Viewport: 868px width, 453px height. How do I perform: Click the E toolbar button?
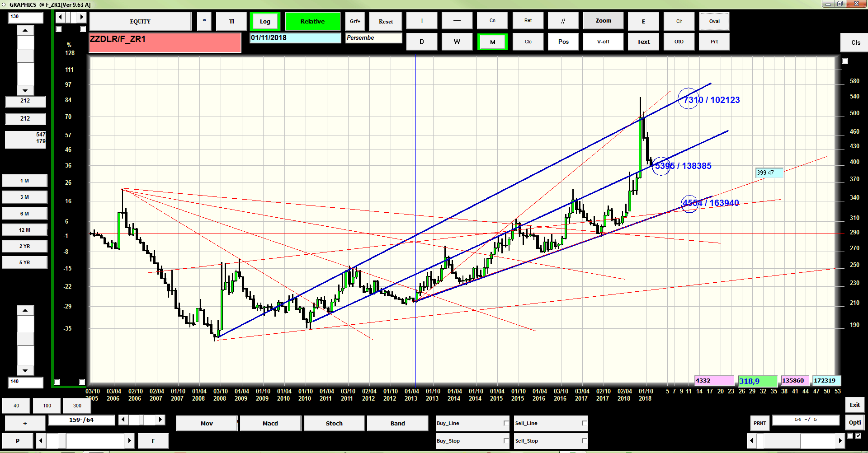click(x=643, y=21)
